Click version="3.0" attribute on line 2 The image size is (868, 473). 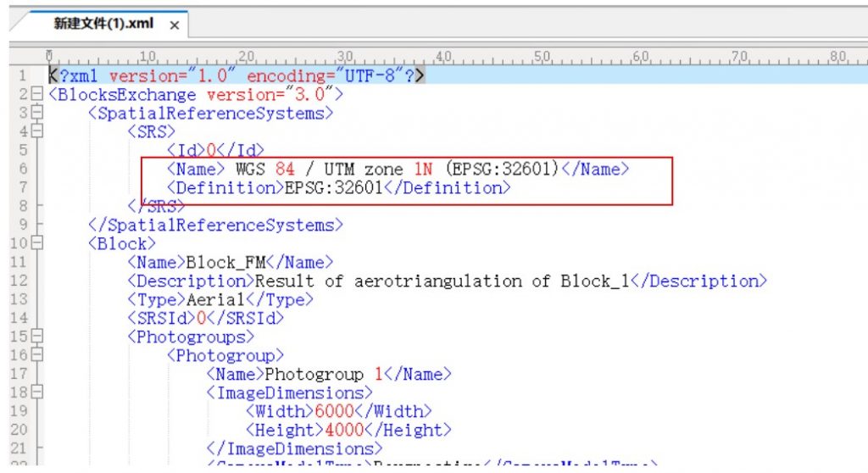270,94
